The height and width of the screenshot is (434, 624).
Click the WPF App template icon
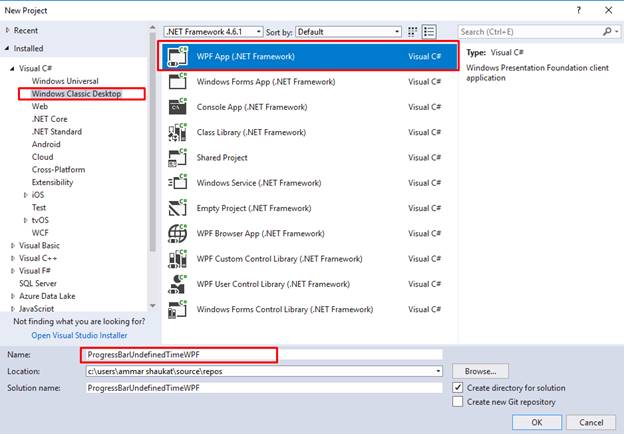[177, 56]
